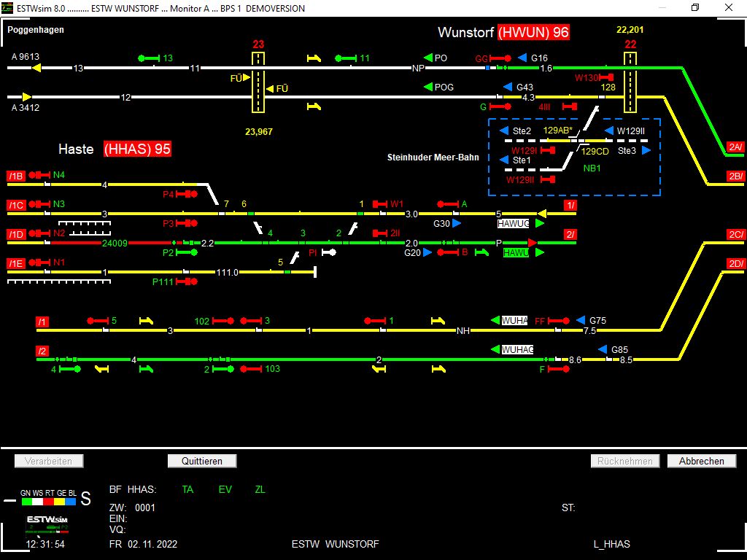Click the red 2A/ route exit label
The image size is (747, 560).
tap(735, 147)
